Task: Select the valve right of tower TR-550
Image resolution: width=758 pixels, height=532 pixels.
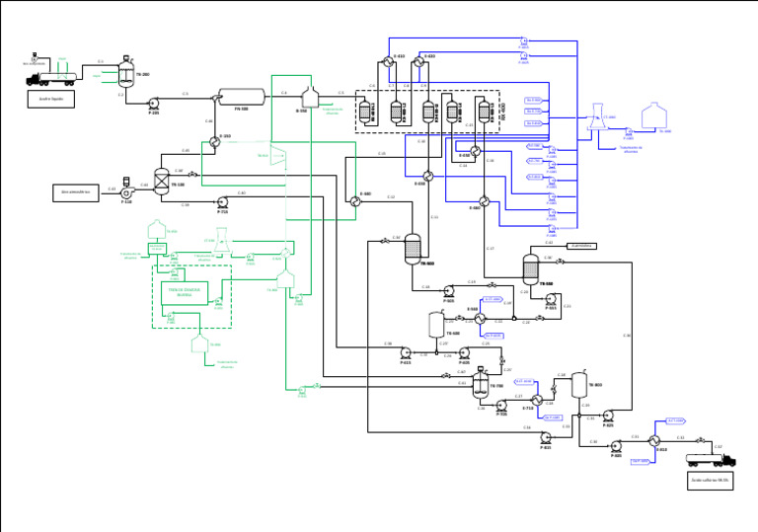Action: click(560, 262)
